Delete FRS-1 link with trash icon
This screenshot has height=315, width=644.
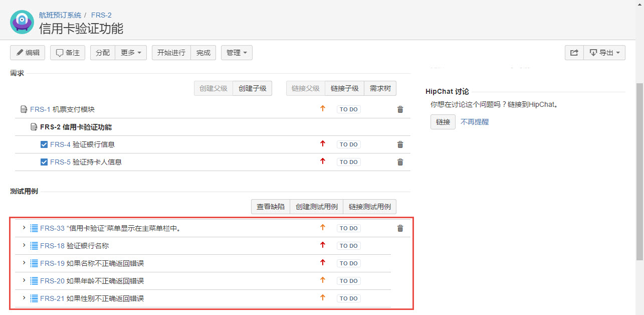[400, 109]
